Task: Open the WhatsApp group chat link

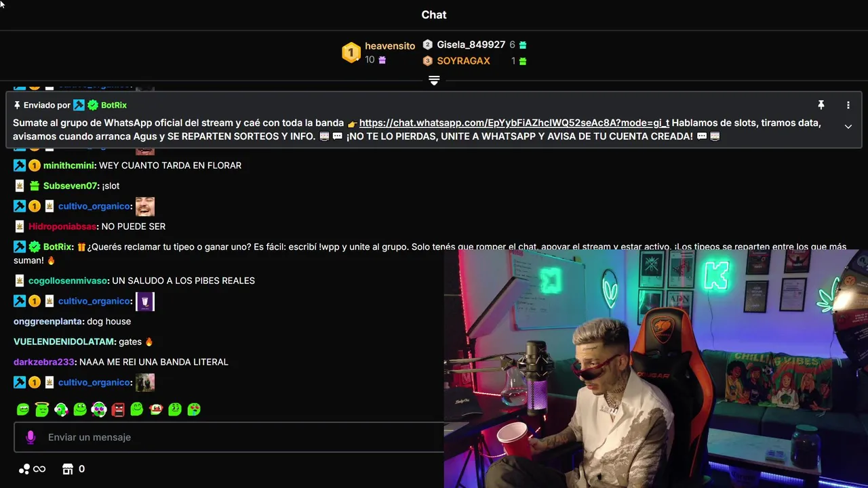Action: [514, 123]
